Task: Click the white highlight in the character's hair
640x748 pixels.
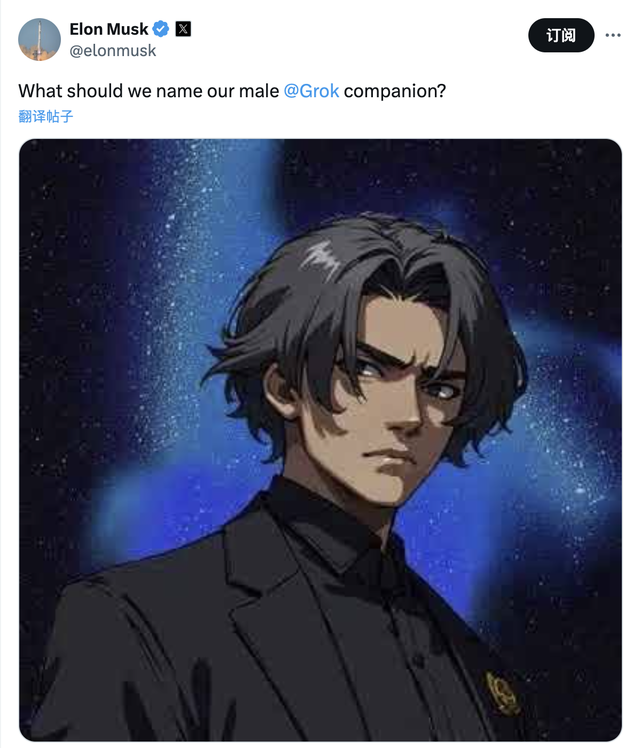Action: (323, 258)
